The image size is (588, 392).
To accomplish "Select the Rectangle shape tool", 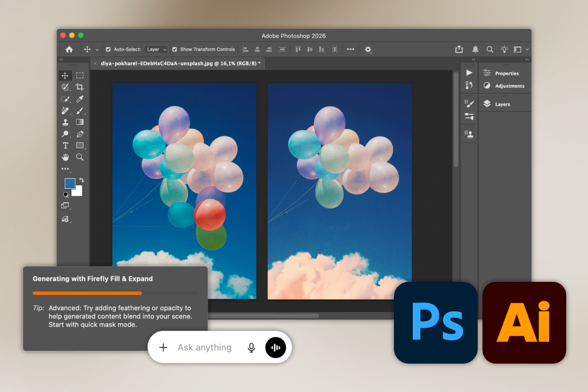I will click(80, 146).
